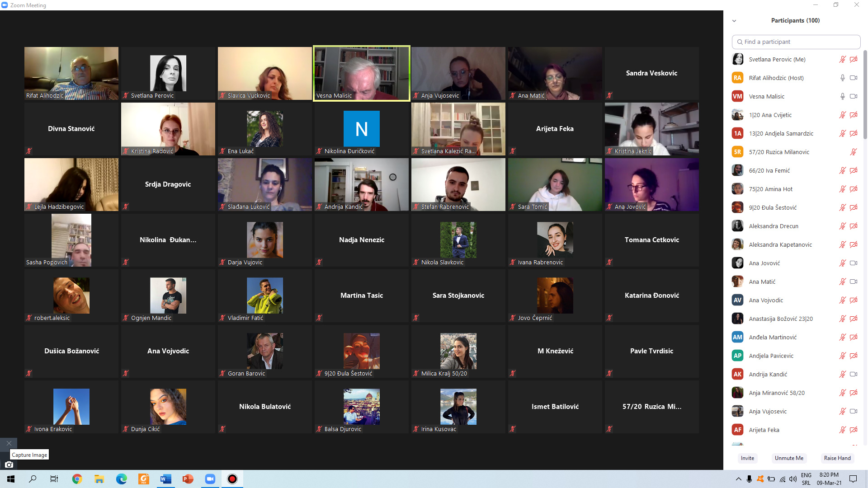The width and height of the screenshot is (868, 488).
Task: Select Lejla Hadzibegovic video tile
Action: pyautogui.click(x=71, y=184)
